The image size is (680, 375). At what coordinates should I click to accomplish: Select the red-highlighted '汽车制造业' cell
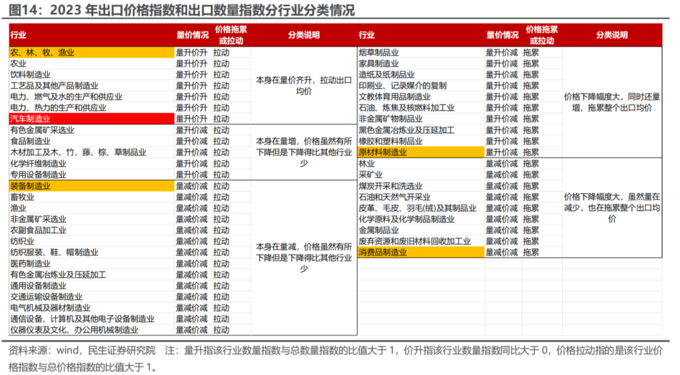coord(92,119)
